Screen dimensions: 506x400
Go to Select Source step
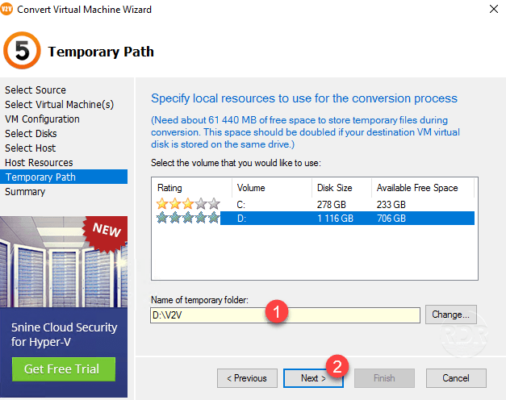(35, 90)
